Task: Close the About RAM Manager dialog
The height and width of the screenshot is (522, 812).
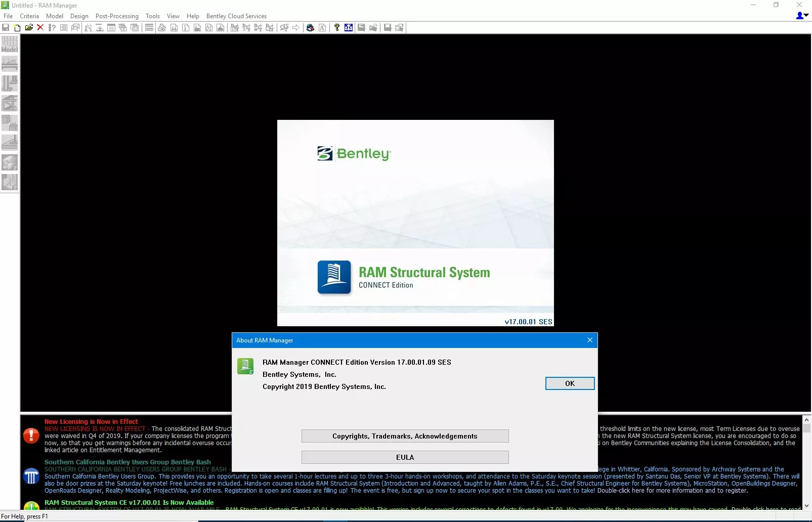Action: (589, 340)
